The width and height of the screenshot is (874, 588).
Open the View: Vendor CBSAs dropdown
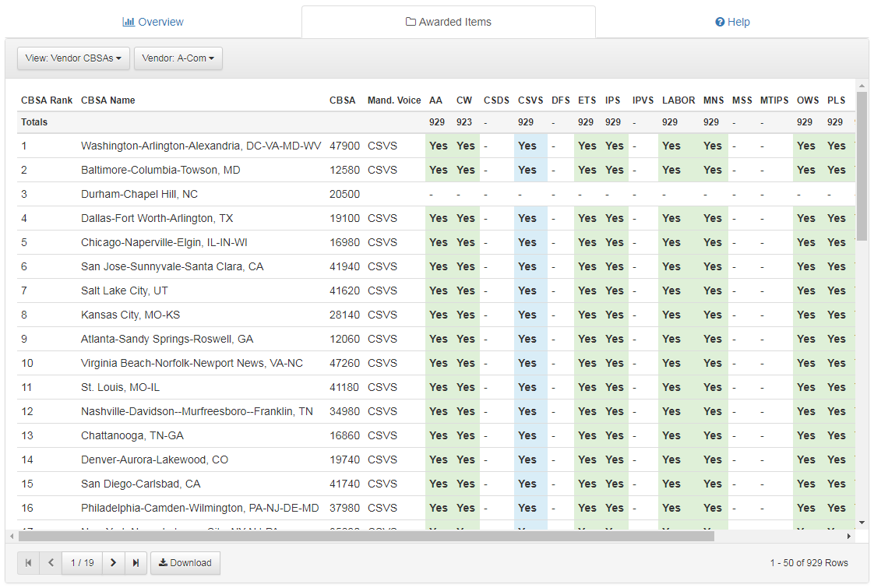click(x=73, y=58)
